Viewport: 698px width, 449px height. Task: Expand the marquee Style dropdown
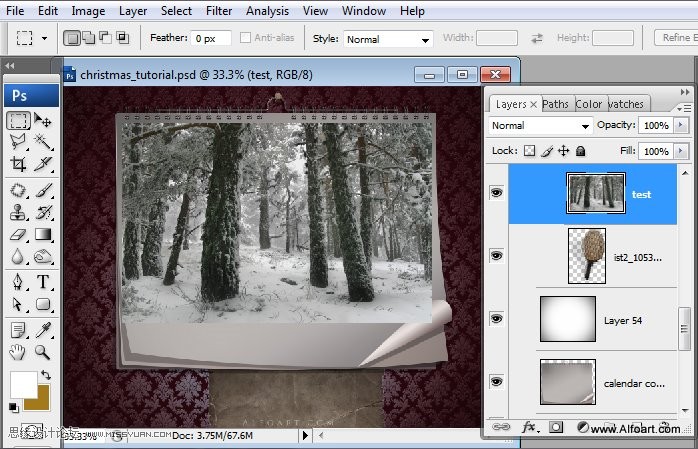387,39
